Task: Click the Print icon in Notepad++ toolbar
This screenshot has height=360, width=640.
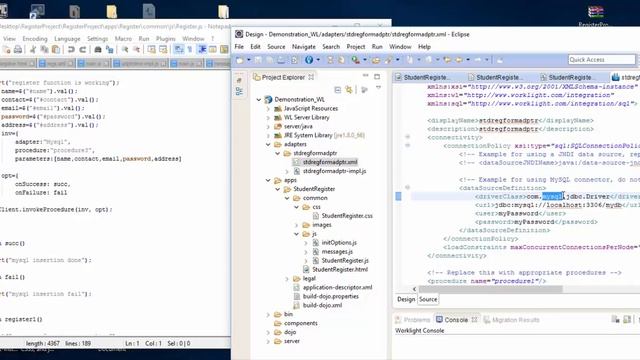Action: [x=18, y=49]
